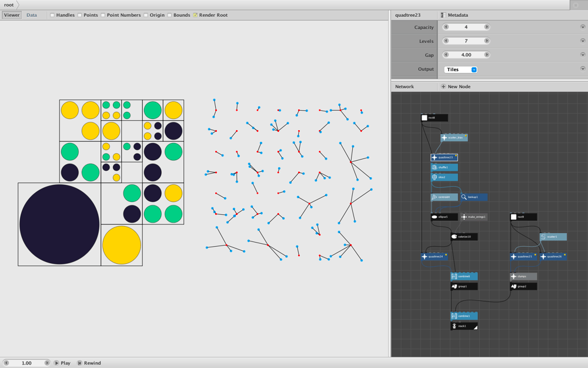Click New Node button
The height and width of the screenshot is (368, 588).
pos(456,87)
